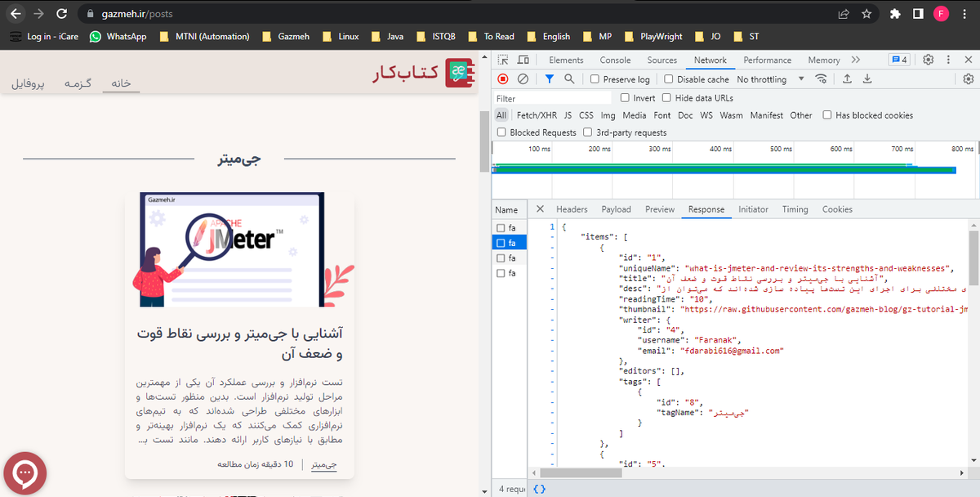The image size is (980, 497).
Task: Open the Timing tab
Action: pos(795,209)
